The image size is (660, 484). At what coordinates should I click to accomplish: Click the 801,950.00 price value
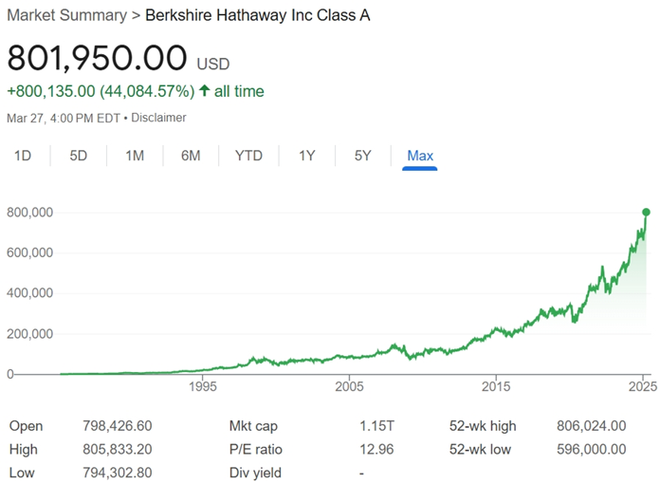click(x=98, y=57)
